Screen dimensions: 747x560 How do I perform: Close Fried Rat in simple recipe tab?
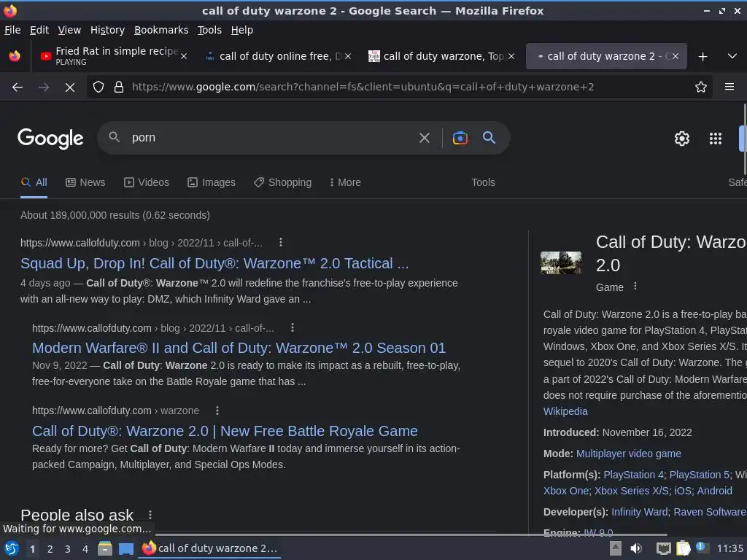click(x=184, y=56)
